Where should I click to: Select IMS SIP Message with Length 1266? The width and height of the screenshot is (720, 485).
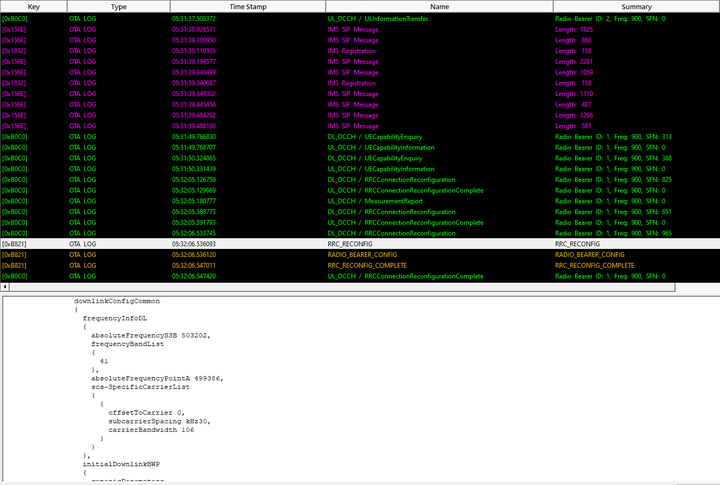point(360,115)
